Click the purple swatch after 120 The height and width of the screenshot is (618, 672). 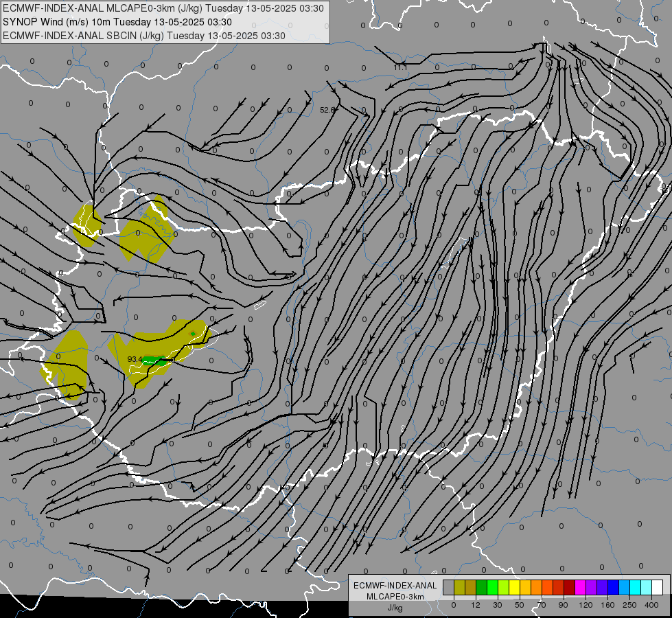(x=592, y=587)
